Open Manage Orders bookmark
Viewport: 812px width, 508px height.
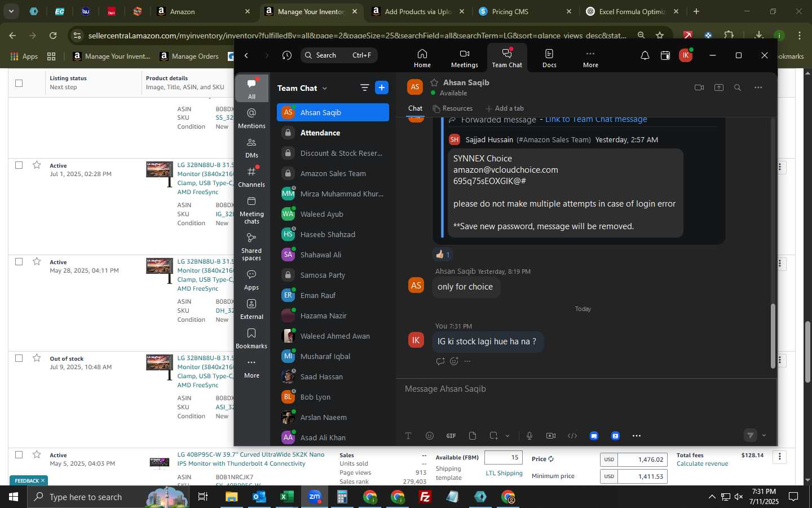tap(189, 56)
